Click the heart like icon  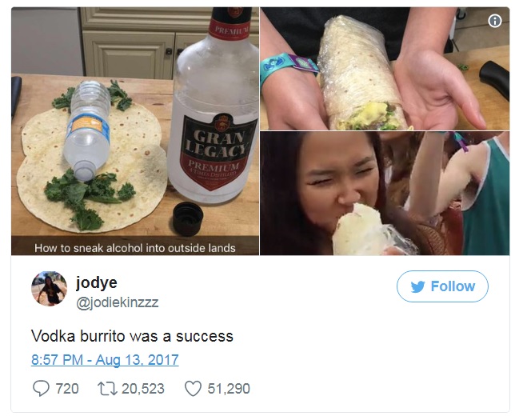coord(194,389)
